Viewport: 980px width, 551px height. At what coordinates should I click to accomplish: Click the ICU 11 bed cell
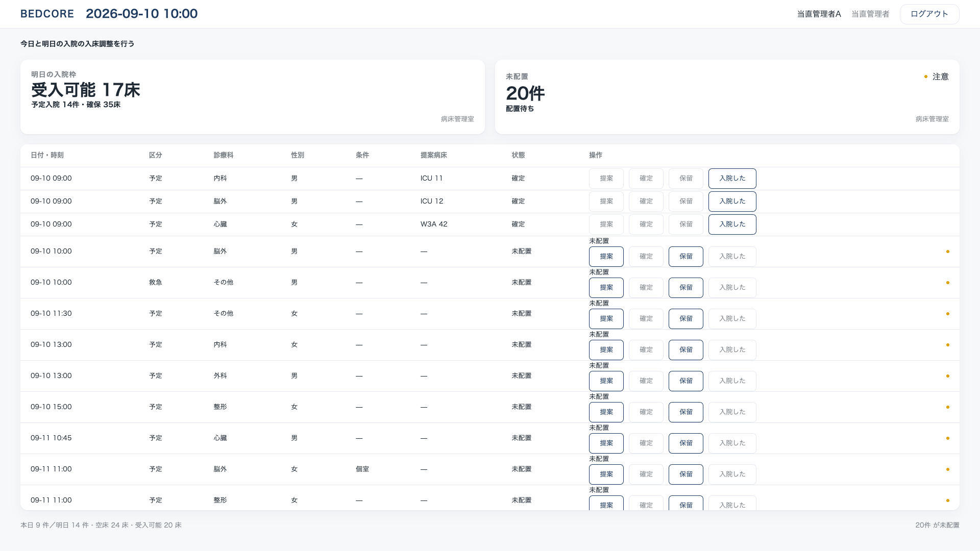[x=431, y=179]
